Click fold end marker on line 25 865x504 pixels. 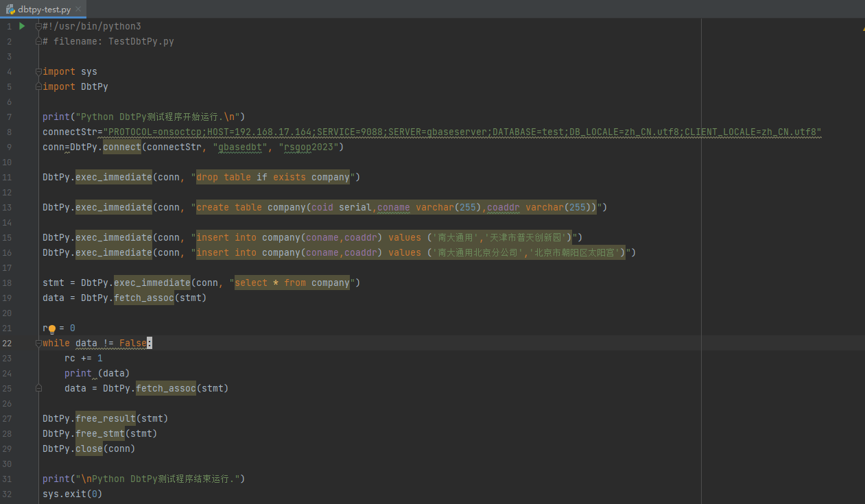tap(38, 388)
